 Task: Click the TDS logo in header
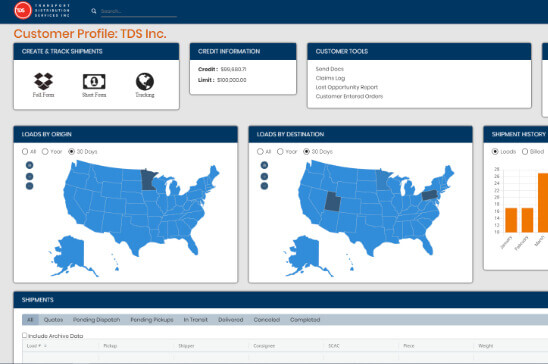23,10
